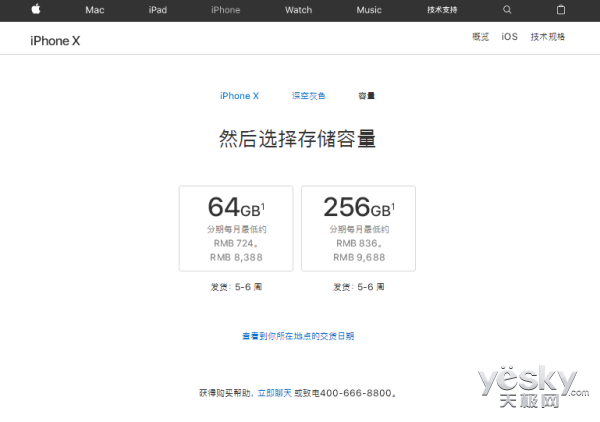
Task: Choose the 256GB storage option
Action: coord(359,229)
